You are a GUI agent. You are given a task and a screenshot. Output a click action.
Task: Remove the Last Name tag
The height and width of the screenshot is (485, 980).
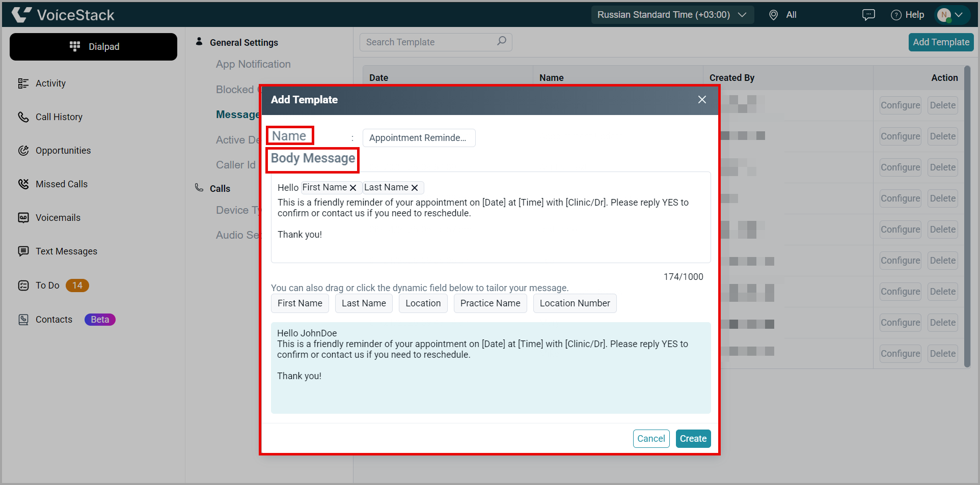tap(415, 188)
